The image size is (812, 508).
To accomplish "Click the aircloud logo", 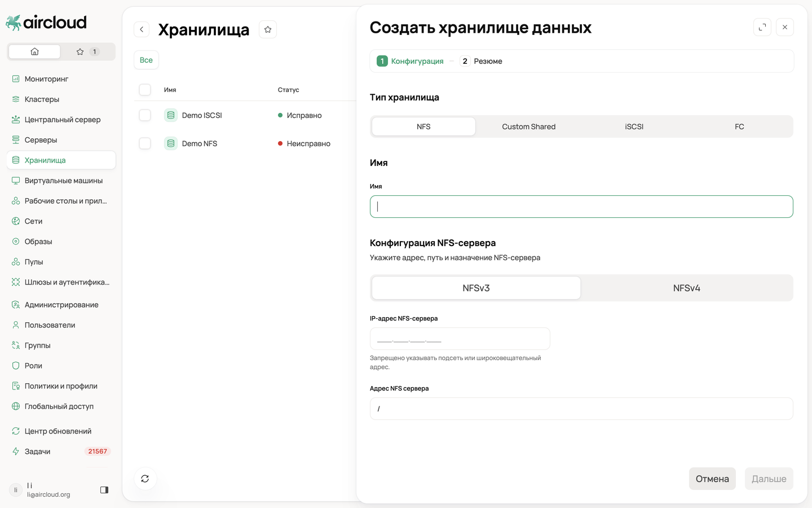I will 46,23.
